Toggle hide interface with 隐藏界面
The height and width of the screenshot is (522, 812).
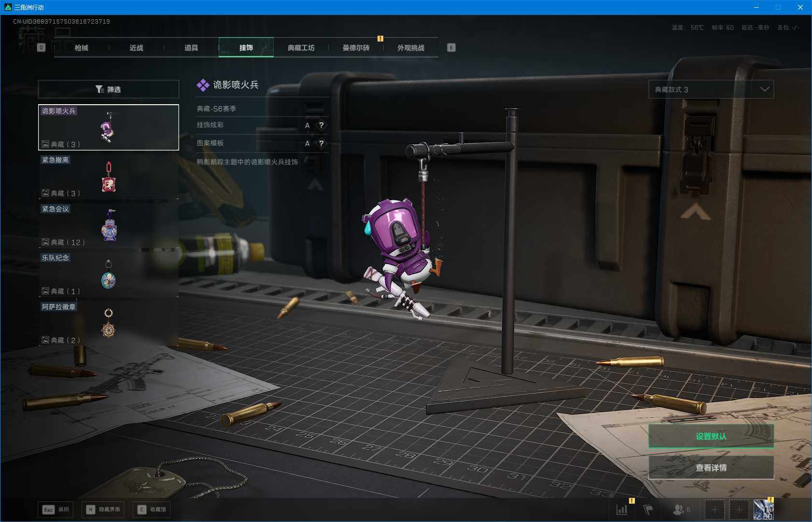pos(103,509)
